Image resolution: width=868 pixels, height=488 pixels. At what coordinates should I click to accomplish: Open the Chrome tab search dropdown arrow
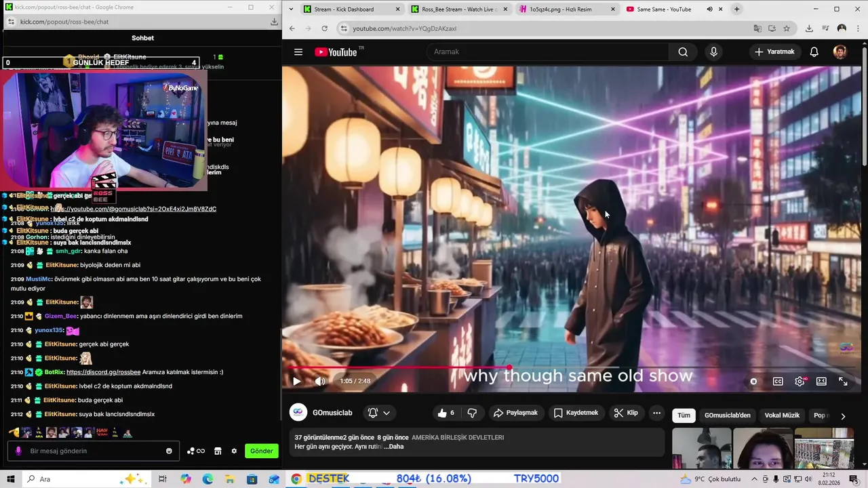tap(291, 9)
